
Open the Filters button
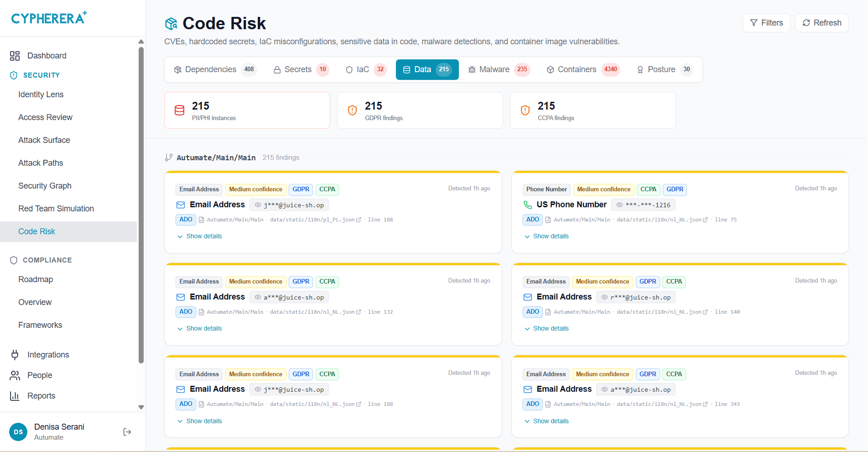(x=766, y=23)
